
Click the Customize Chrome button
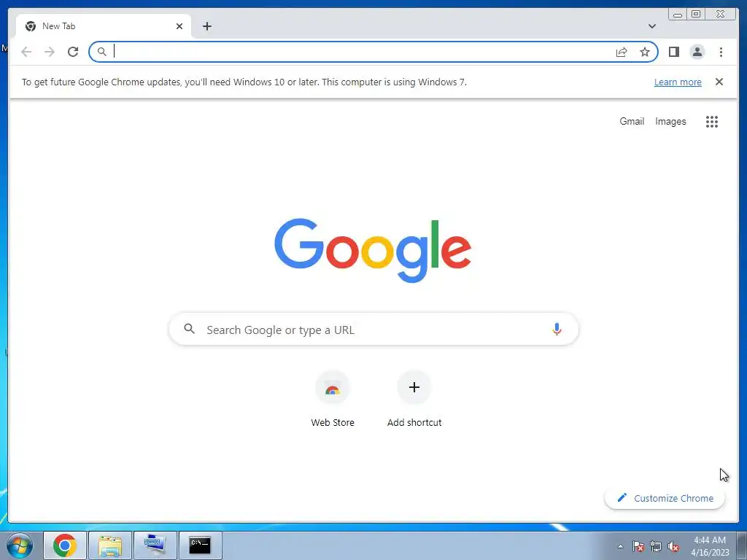665,498
